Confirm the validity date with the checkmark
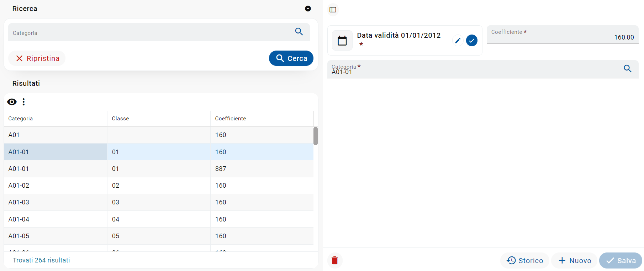 click(x=471, y=41)
